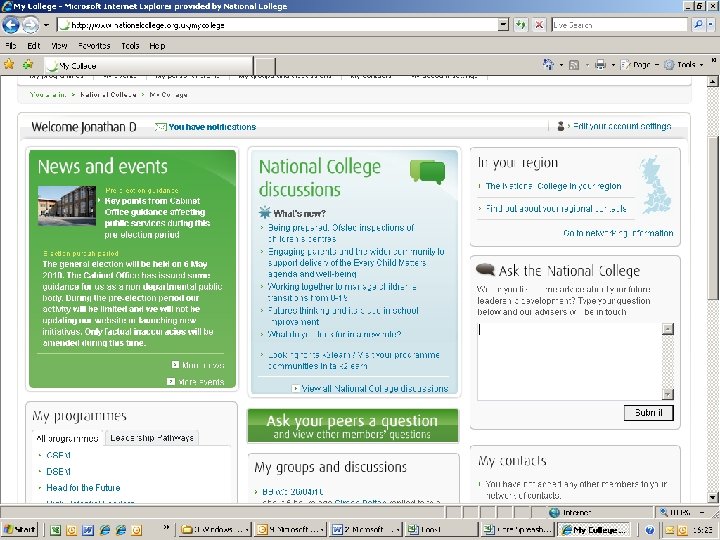Click Ask your peers a question banner
This screenshot has height=540, width=720.
353,426
